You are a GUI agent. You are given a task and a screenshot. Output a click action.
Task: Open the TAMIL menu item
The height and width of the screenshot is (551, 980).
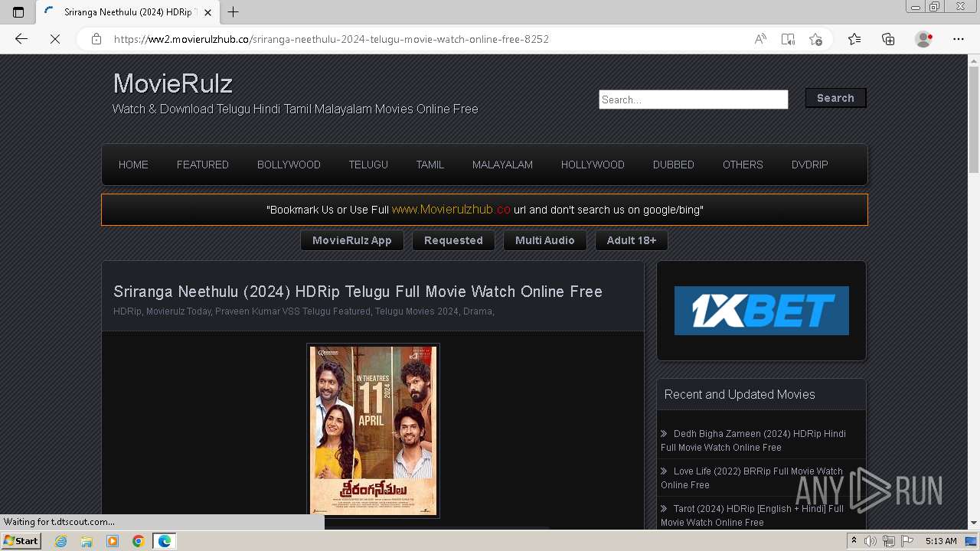click(x=430, y=165)
